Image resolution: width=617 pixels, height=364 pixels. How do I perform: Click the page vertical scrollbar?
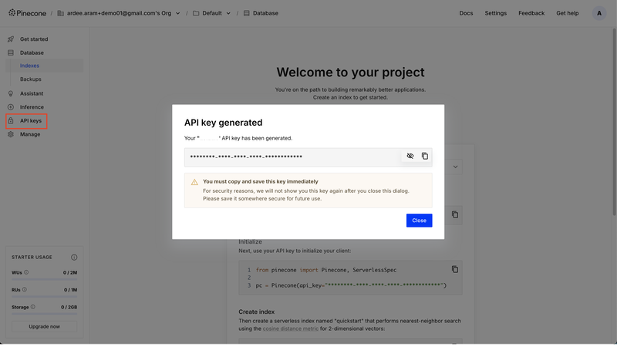coord(614,122)
